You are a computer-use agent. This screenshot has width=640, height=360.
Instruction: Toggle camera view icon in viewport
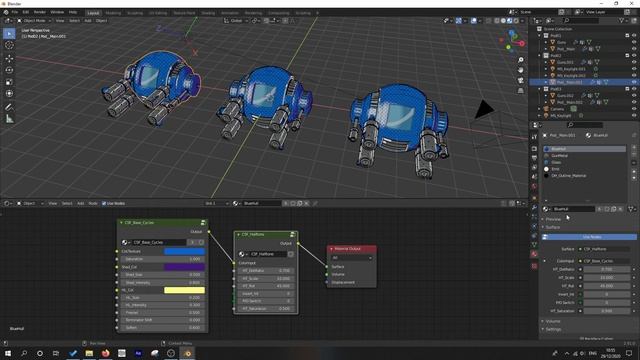tap(521, 80)
